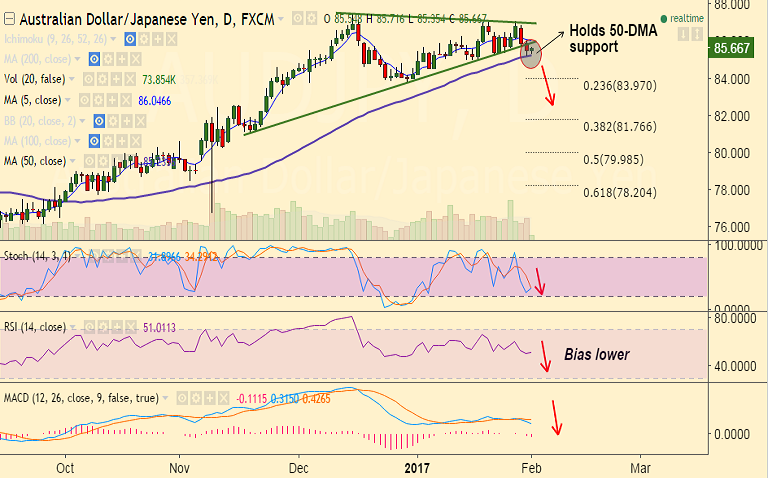Image resolution: width=768 pixels, height=478 pixels.
Task: Open MA (100, close) settings gear
Action: [108, 142]
